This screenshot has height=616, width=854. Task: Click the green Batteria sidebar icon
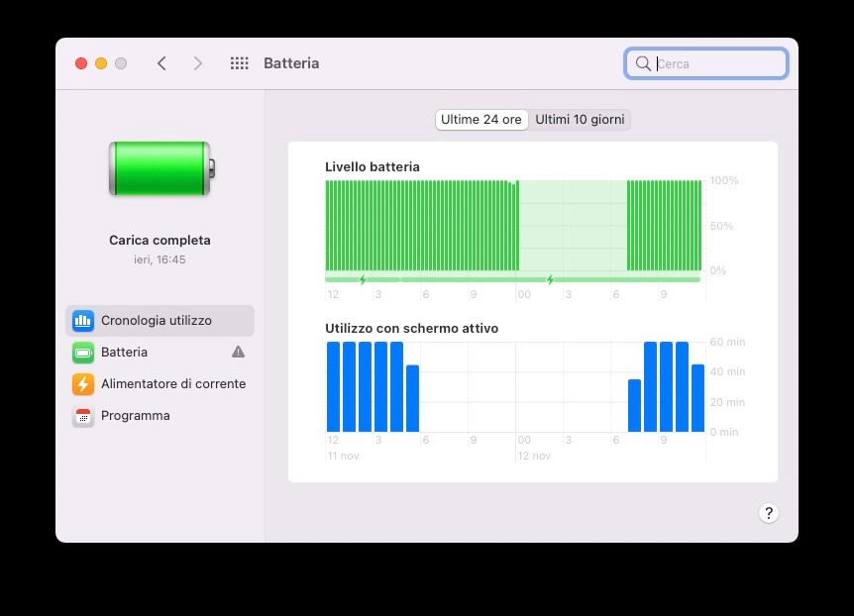click(x=83, y=353)
